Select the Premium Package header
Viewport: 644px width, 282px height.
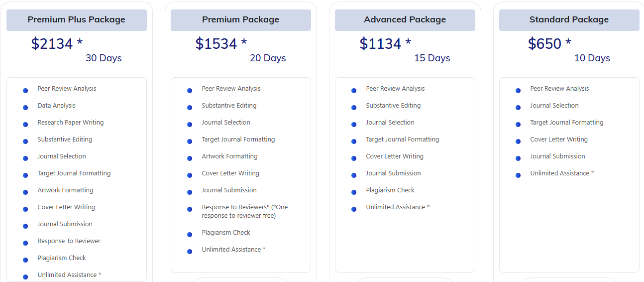coord(240,20)
